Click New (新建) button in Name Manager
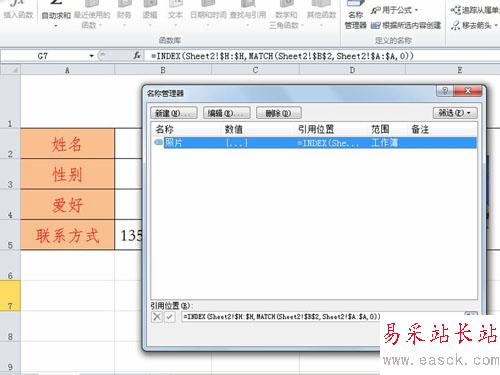500x375 pixels. click(174, 113)
